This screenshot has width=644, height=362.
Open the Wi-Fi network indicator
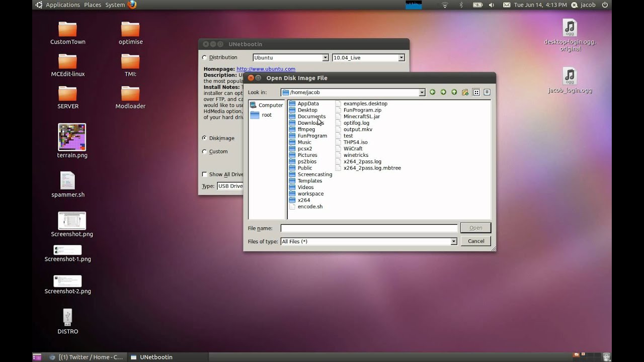pyautogui.click(x=445, y=5)
